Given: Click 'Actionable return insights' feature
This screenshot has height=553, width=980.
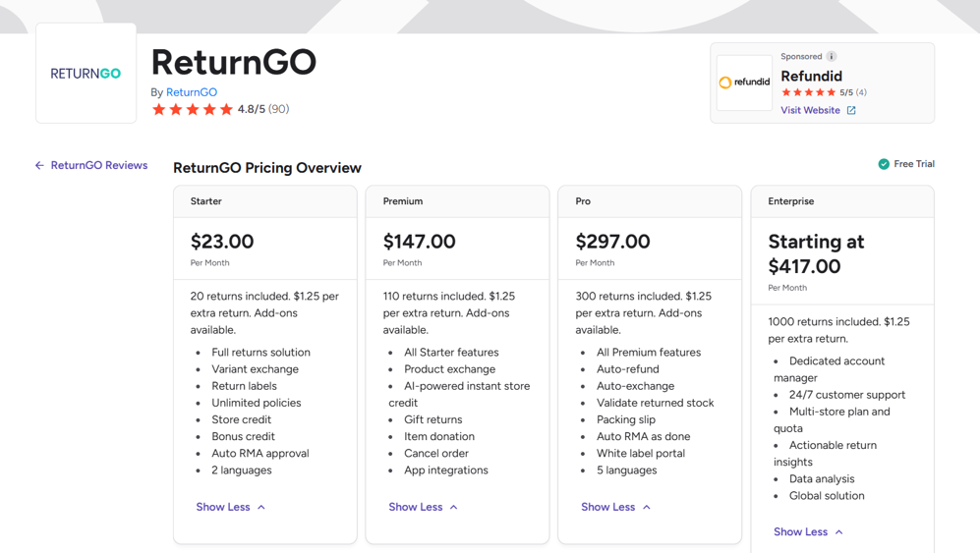Looking at the screenshot, I should (x=825, y=454).
